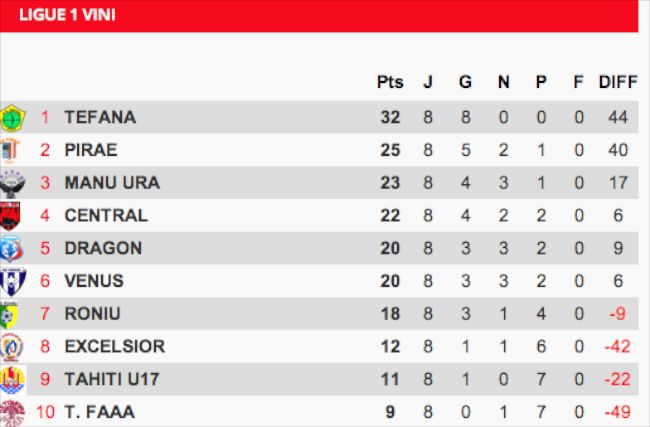
Task: Click the Pirae club crest icon
Action: click(10, 150)
